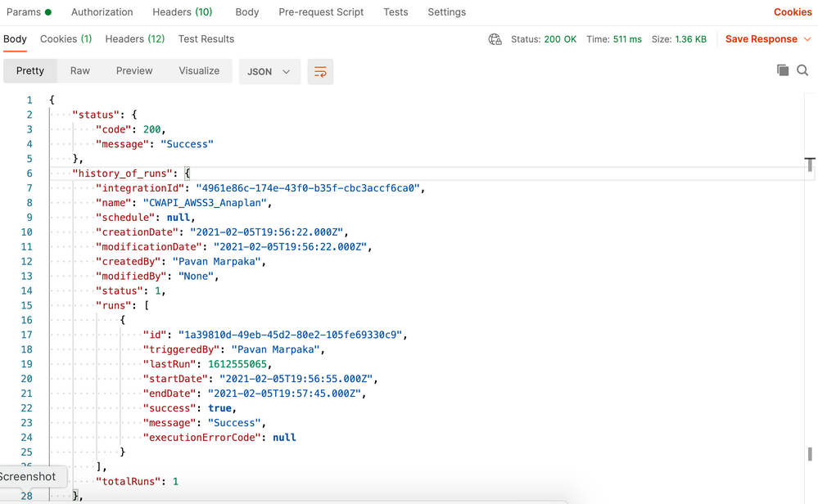Screen dimensions: 818x504
Task: Click the lastRun value 1612555065
Action: (x=237, y=364)
